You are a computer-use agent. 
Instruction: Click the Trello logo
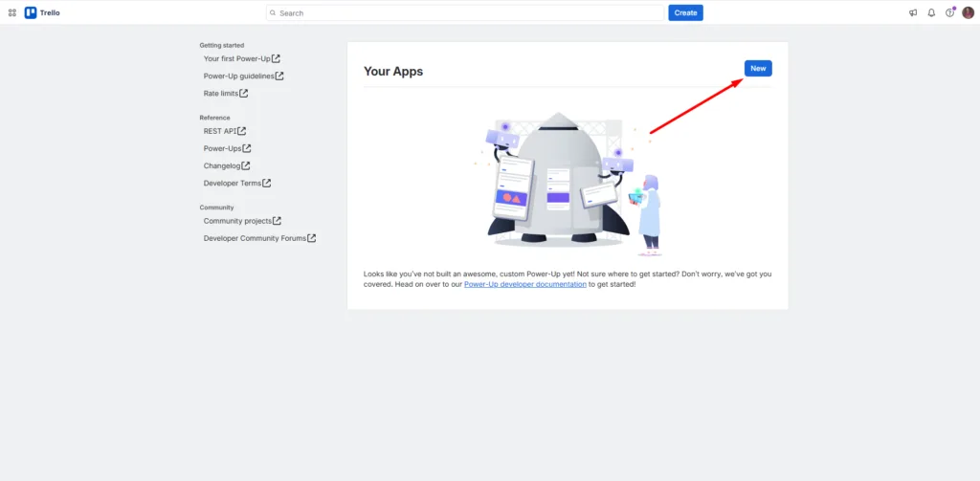pyautogui.click(x=42, y=12)
